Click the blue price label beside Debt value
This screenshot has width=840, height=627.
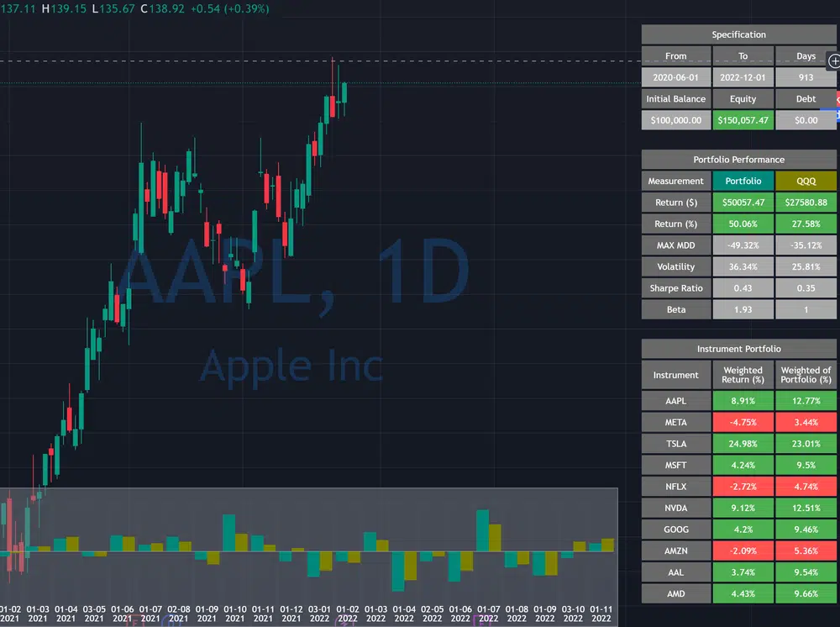pos(837,113)
